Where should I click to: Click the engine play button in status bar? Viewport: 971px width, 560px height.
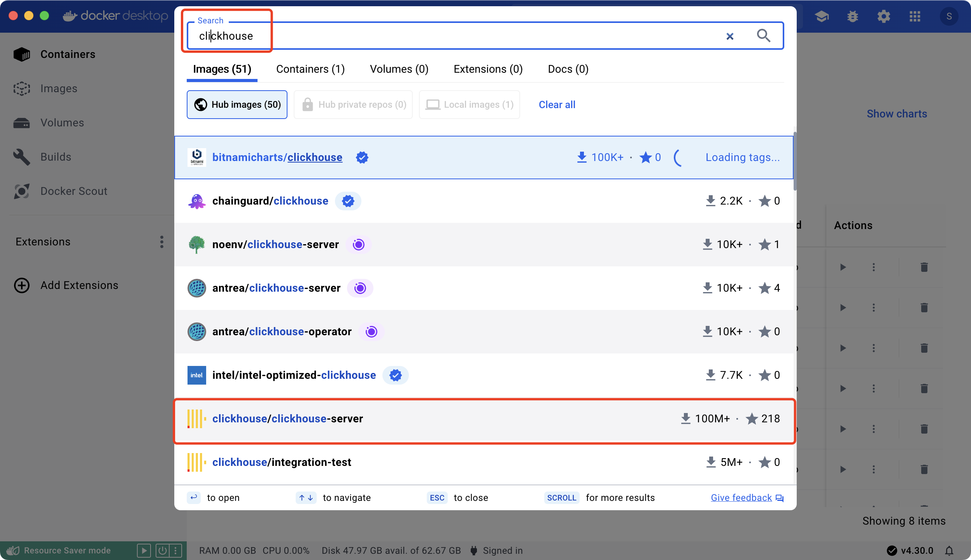[x=144, y=551]
